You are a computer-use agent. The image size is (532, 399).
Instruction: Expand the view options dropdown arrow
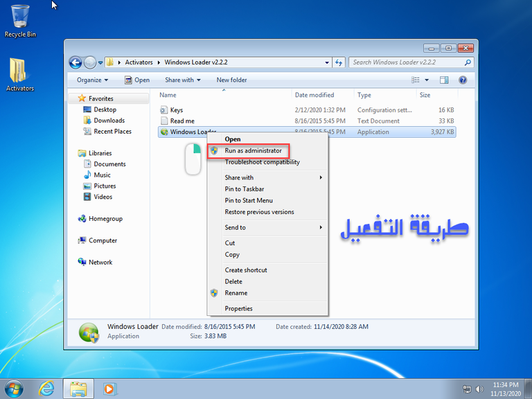tap(427, 80)
